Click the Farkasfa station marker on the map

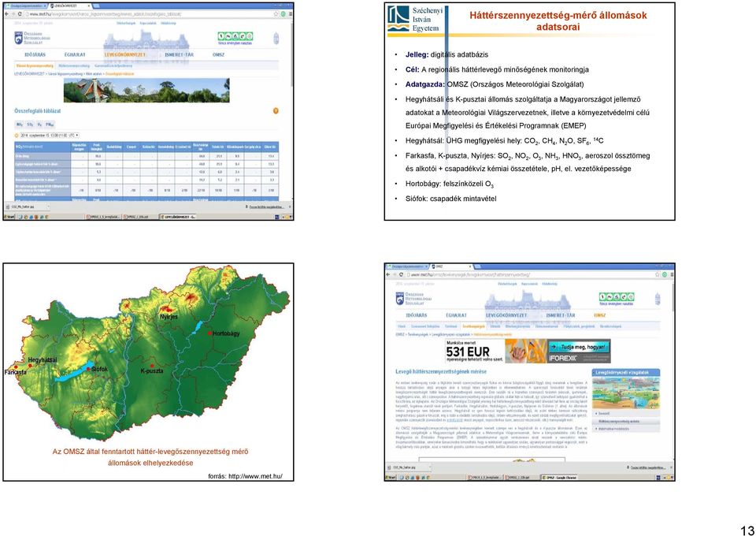coord(16,367)
